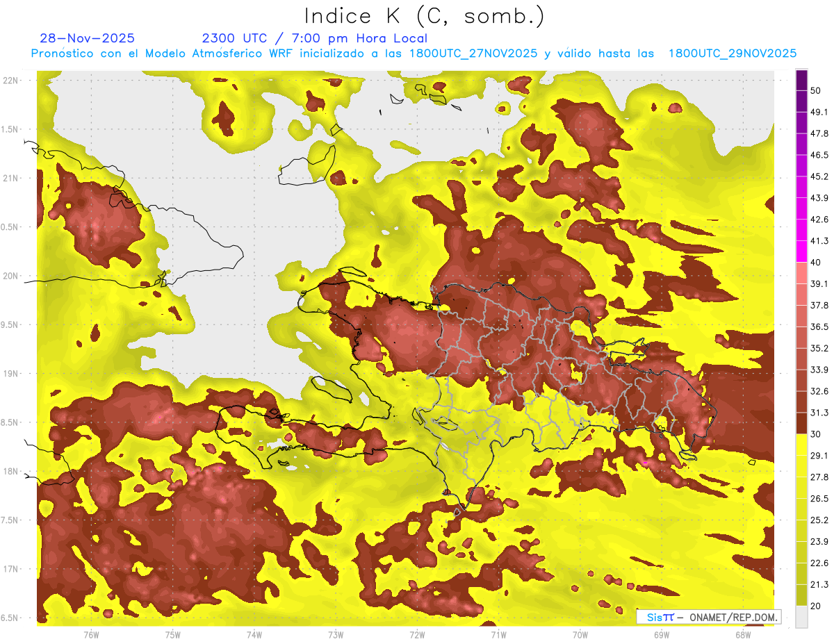Click the title 'Indice K (C, somb.)'

[424, 16]
